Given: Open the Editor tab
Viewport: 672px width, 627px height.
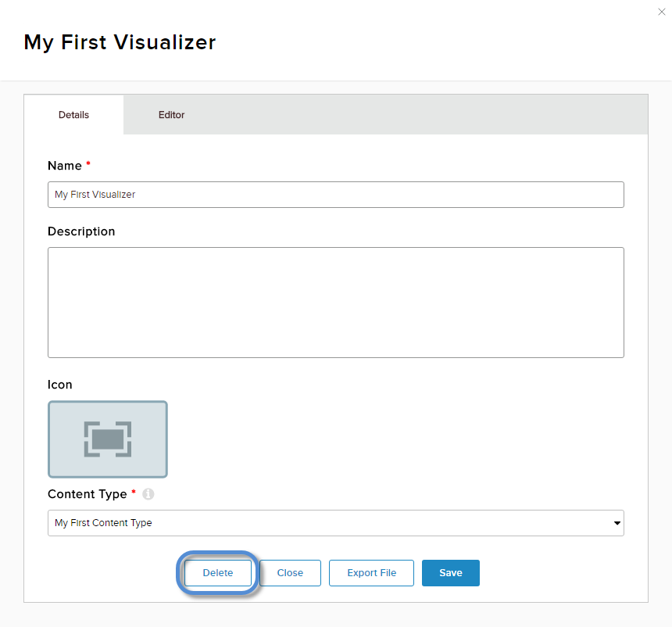Looking at the screenshot, I should coord(171,115).
